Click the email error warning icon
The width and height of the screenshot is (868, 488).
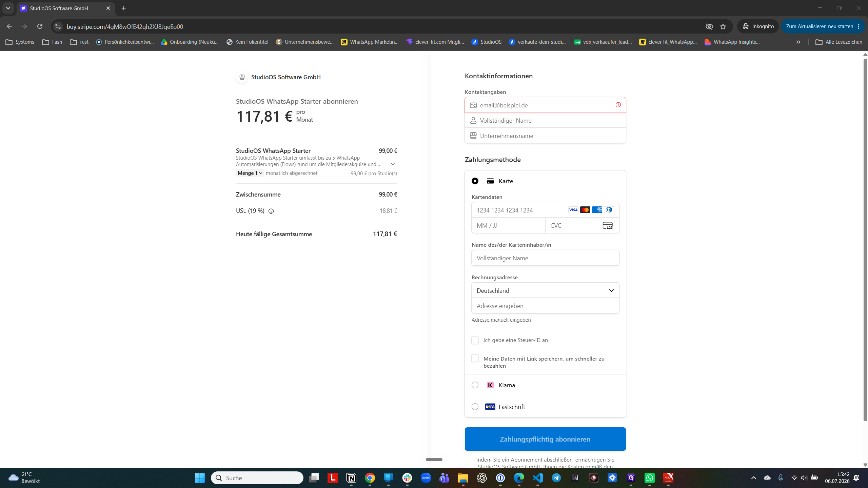coord(618,105)
